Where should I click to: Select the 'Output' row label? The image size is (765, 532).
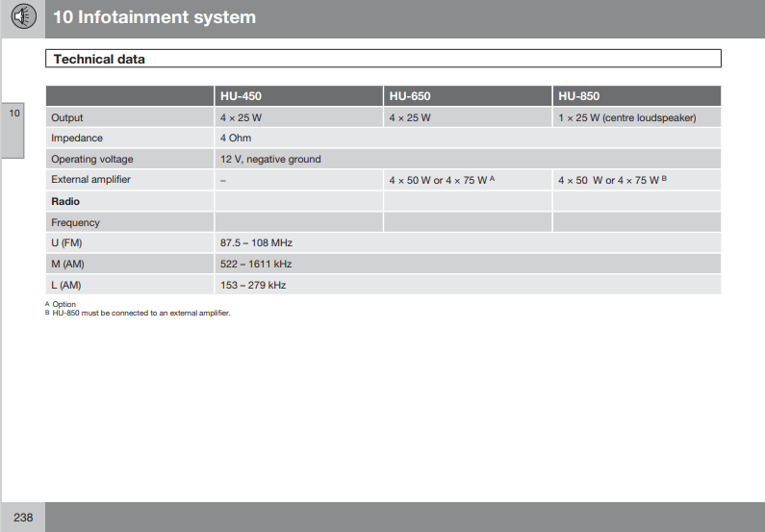(x=67, y=117)
